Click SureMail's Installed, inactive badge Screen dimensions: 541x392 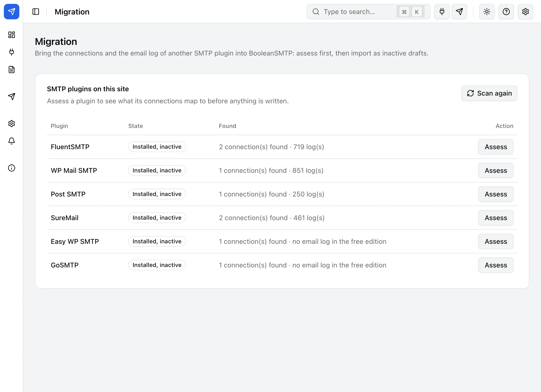click(157, 218)
